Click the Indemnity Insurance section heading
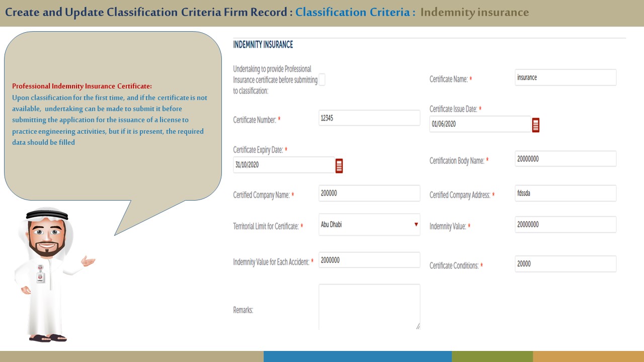644x362 pixels. click(263, 45)
